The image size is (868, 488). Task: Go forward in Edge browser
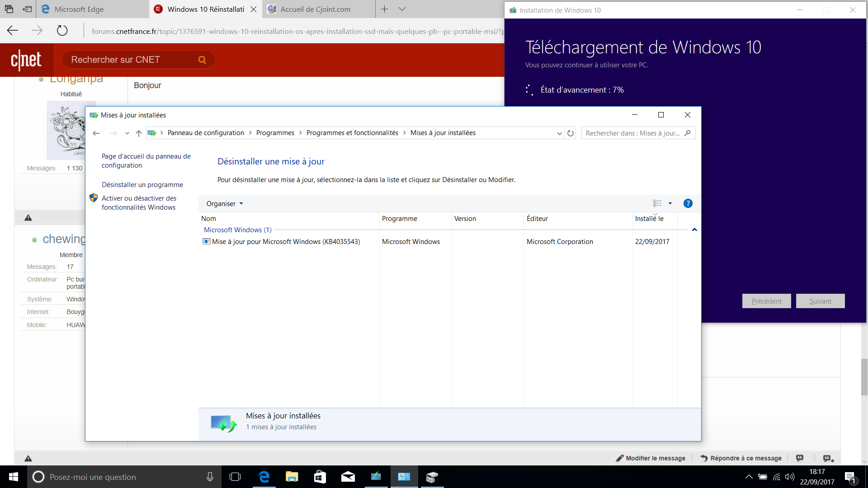pyautogui.click(x=37, y=31)
